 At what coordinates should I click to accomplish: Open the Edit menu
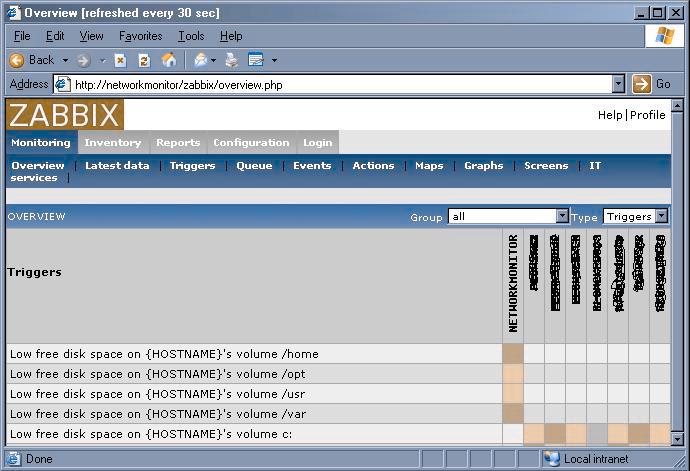click(x=55, y=36)
